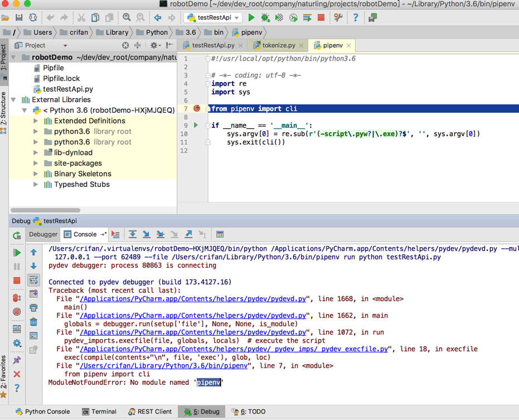
Task: Toggle the 1: Project side panel
Action: tap(4, 57)
